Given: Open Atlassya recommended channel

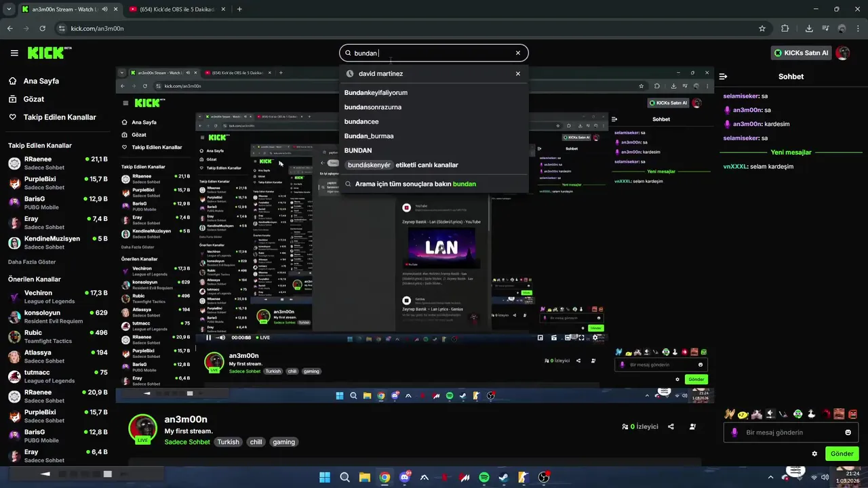Looking at the screenshot, I should (58, 357).
